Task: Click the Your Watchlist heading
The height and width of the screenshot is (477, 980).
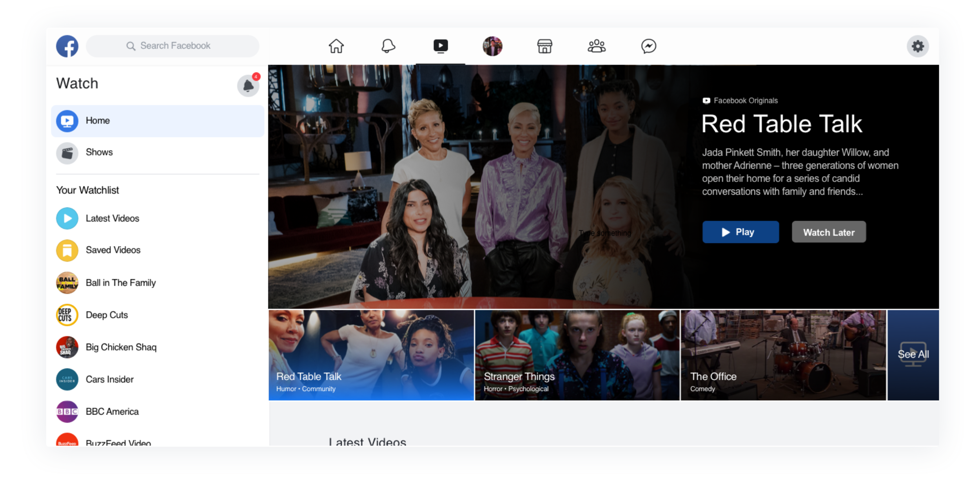Action: tap(87, 190)
